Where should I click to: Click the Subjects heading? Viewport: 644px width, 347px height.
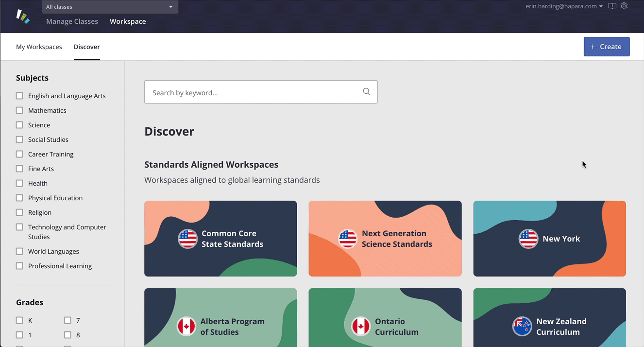click(32, 78)
